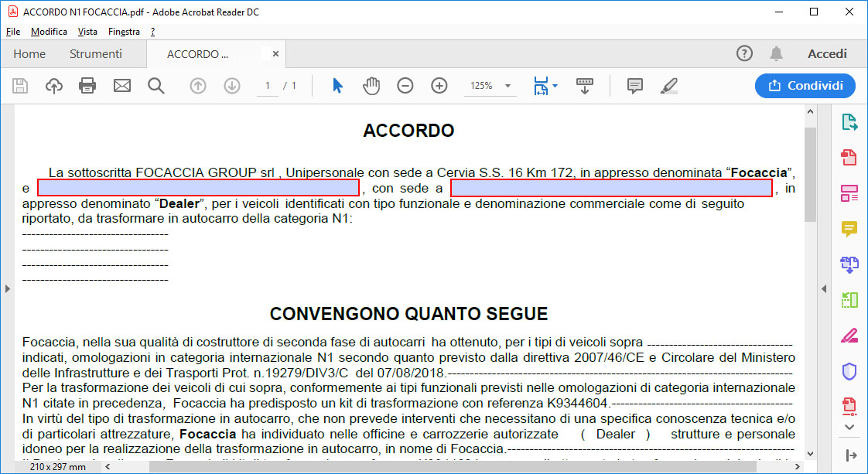Open the Finestra menu
The image size is (868, 474).
(124, 32)
